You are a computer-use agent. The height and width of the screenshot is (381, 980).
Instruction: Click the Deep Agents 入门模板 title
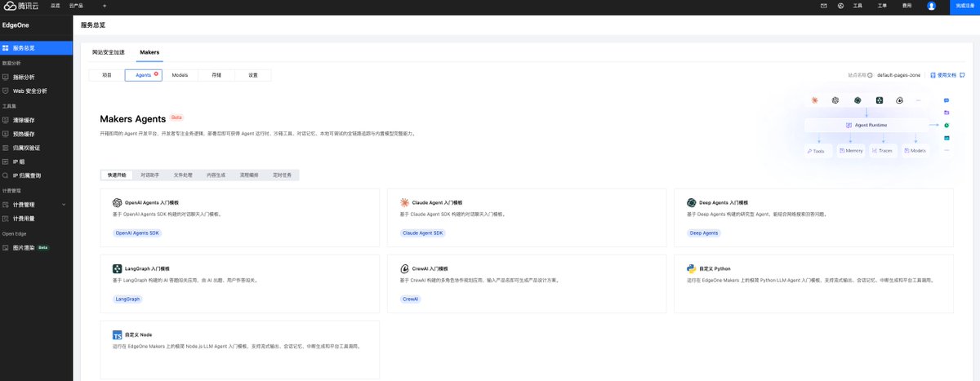tap(724, 202)
